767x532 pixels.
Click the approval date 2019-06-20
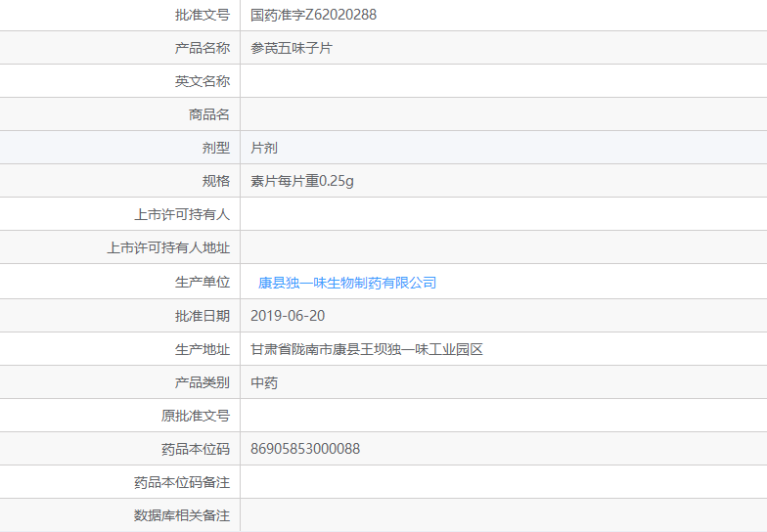pyautogui.click(x=288, y=316)
